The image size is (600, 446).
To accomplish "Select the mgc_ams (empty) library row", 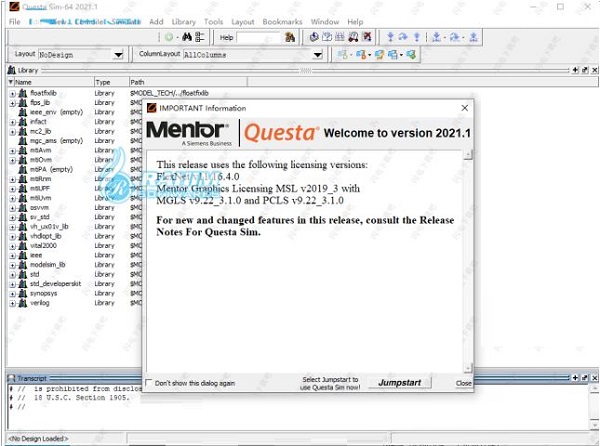I will (x=56, y=141).
